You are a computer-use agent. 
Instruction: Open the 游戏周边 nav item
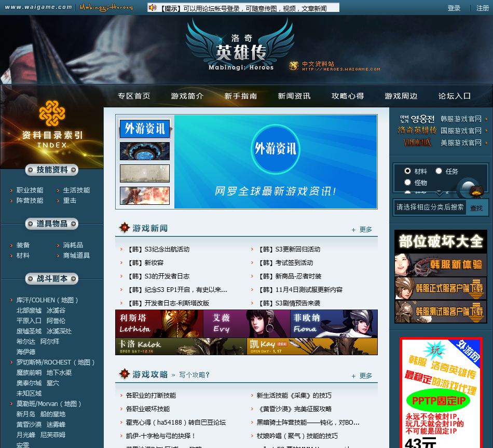(401, 96)
